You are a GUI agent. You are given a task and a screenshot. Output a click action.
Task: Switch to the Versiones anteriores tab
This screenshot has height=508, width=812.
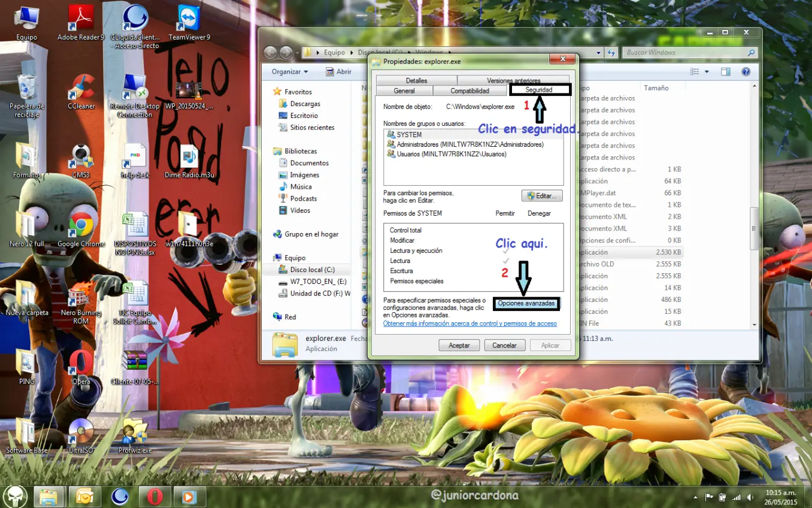point(514,80)
